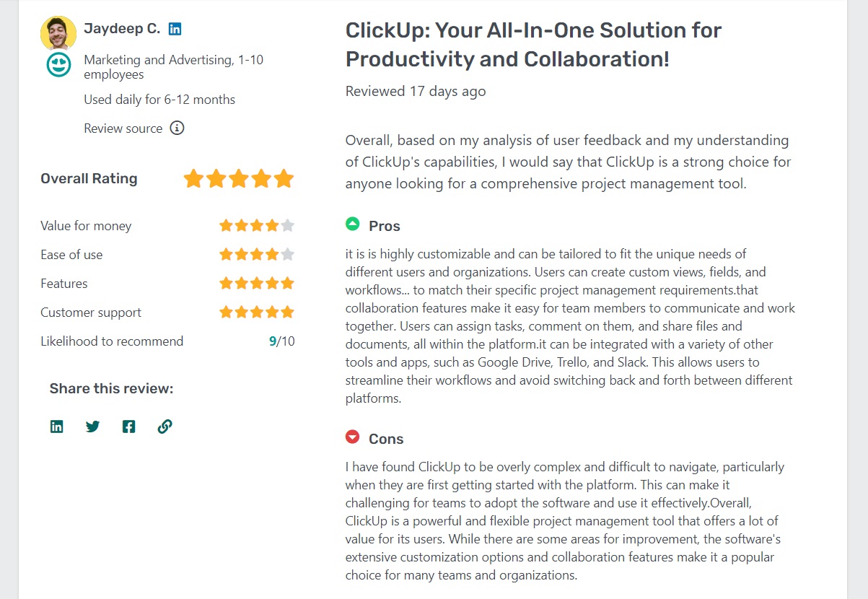The height and width of the screenshot is (599, 868).
Task: Click the red Cons arrow icon
Action: click(x=352, y=437)
